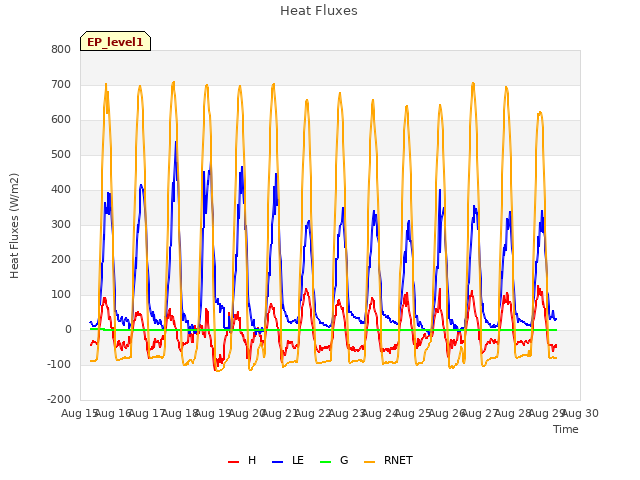Click the Heat Fluxes (W/m2) axis label
Viewport: 640px width, 480px height.
pos(14,226)
